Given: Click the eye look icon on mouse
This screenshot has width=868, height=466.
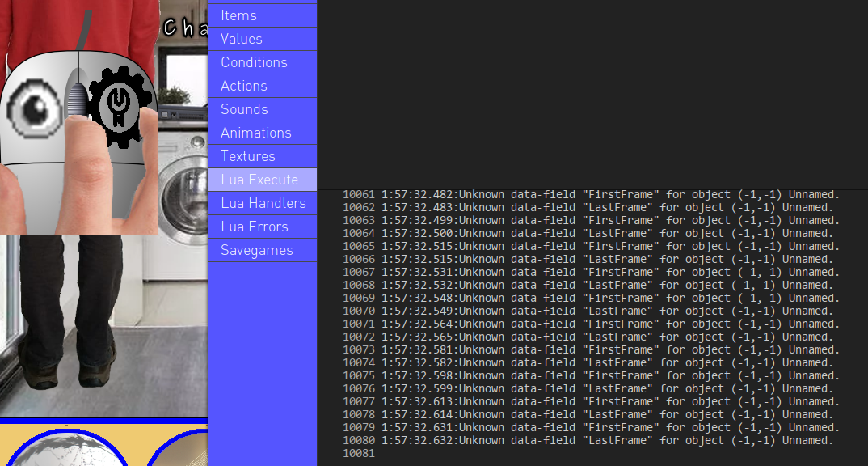Looking at the screenshot, I should 32,108.
